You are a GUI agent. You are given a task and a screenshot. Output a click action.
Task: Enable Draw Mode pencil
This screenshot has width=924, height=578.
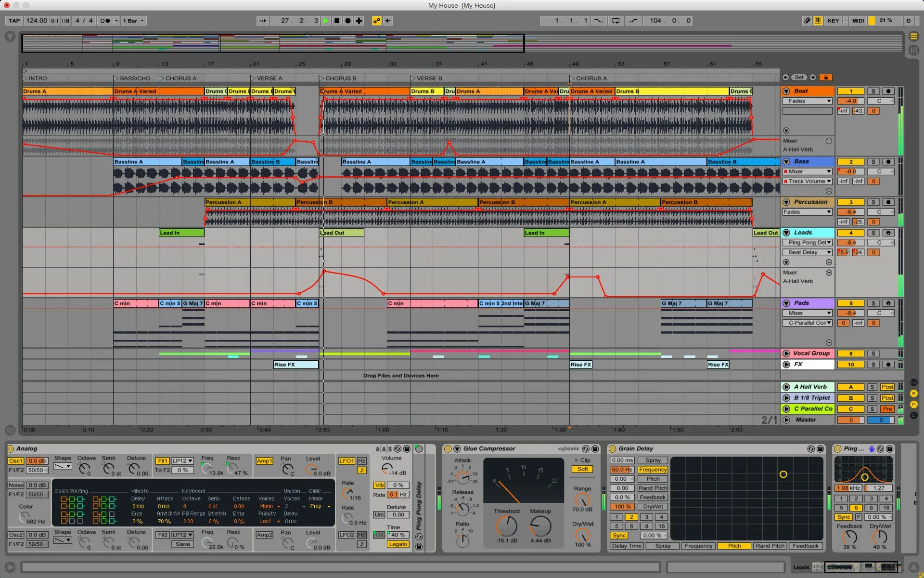[x=807, y=21]
